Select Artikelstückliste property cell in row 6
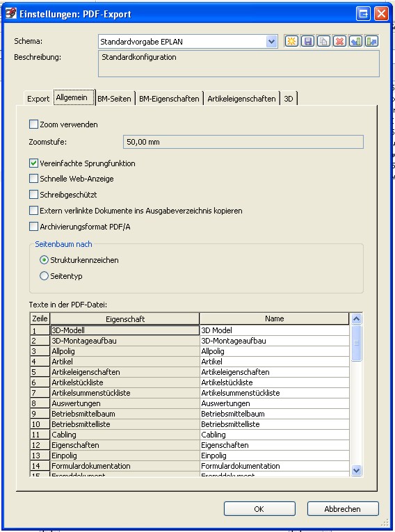The height and width of the screenshot is (532, 395). tap(125, 382)
